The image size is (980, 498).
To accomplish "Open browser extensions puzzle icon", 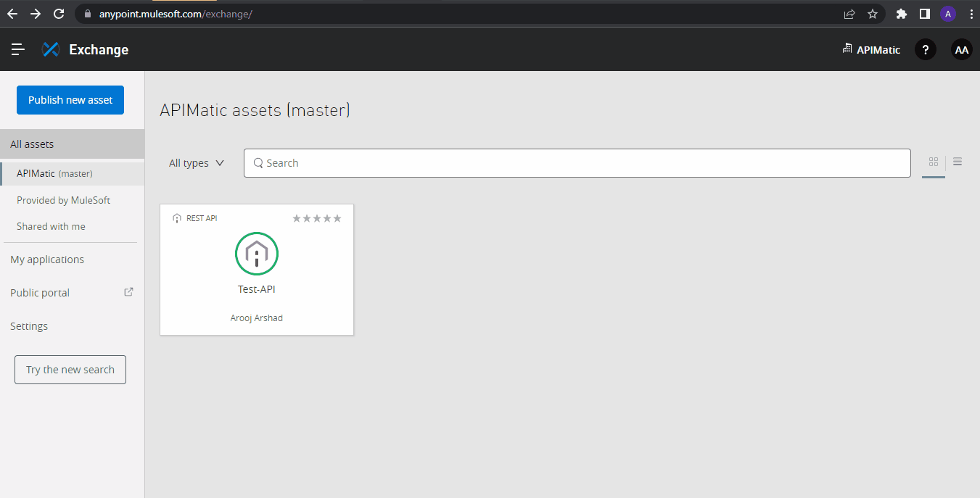I will 902,14.
